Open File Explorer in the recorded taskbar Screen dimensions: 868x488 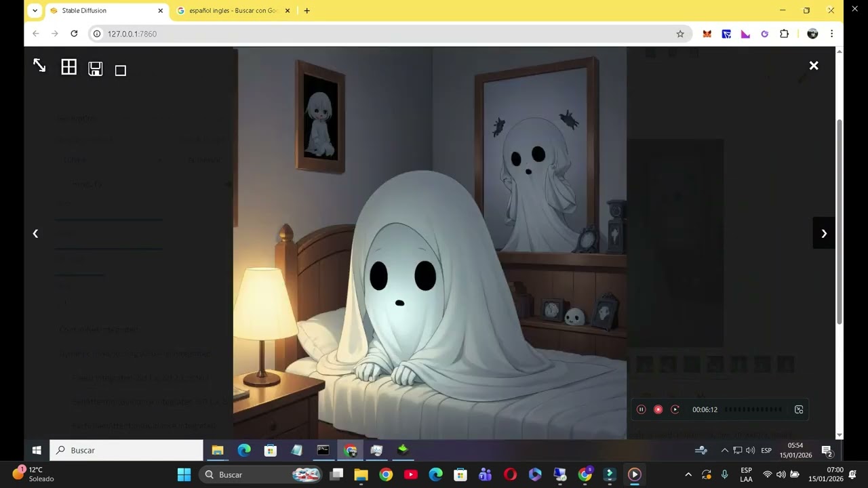click(218, 450)
